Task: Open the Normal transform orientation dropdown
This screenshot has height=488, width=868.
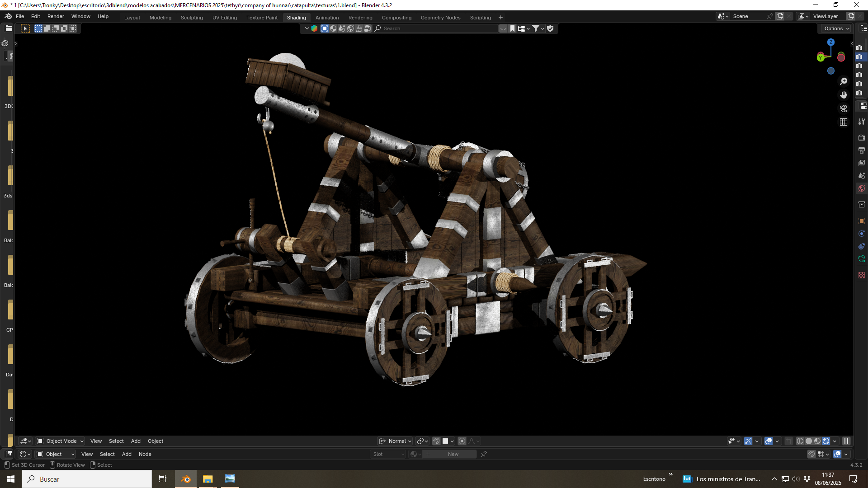Action: 395,441
